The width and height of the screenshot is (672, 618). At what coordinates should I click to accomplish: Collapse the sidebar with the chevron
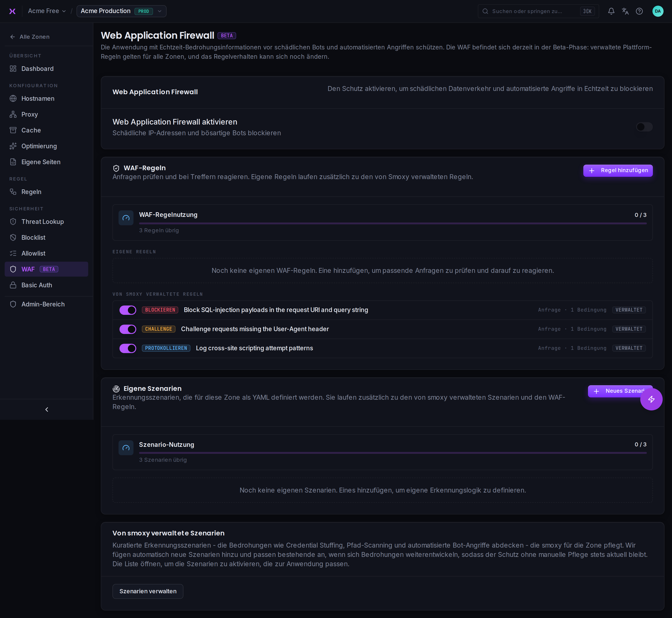[46, 409]
